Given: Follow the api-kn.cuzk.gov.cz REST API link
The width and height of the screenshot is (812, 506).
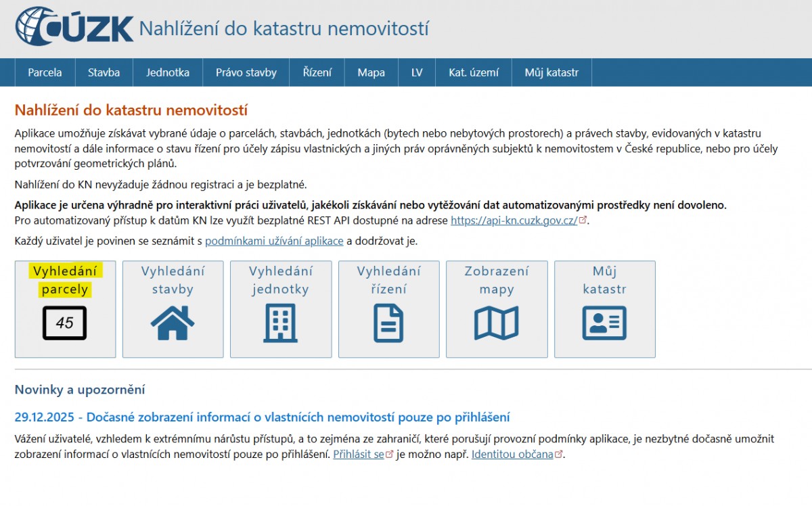Looking at the screenshot, I should pos(514,221).
